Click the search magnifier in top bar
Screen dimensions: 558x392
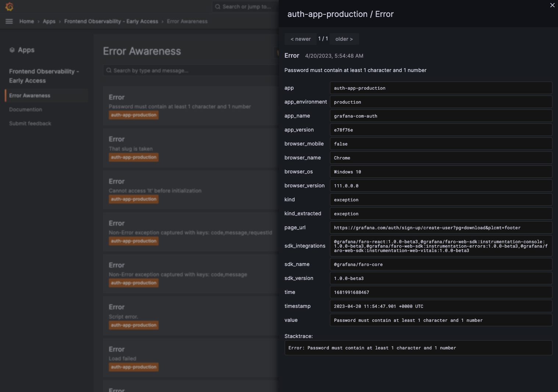218,7
